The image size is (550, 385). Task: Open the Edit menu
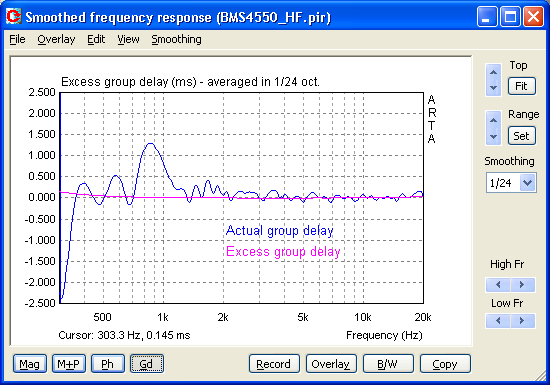point(96,39)
